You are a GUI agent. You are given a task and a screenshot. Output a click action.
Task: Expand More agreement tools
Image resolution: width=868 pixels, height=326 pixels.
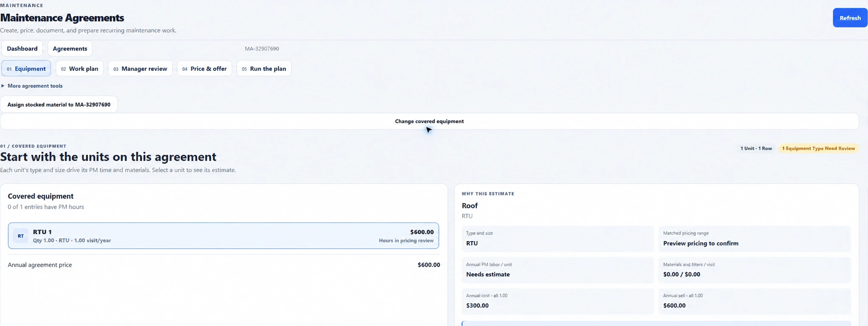click(32, 86)
